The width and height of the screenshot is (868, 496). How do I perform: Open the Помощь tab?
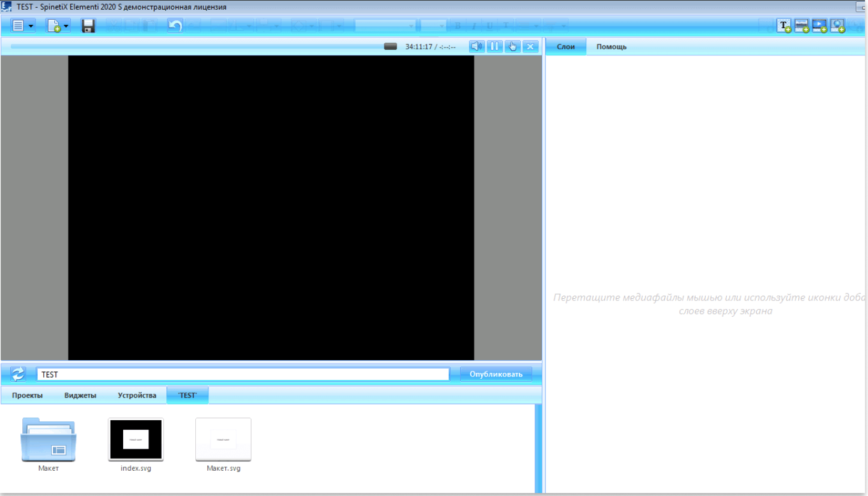(612, 46)
